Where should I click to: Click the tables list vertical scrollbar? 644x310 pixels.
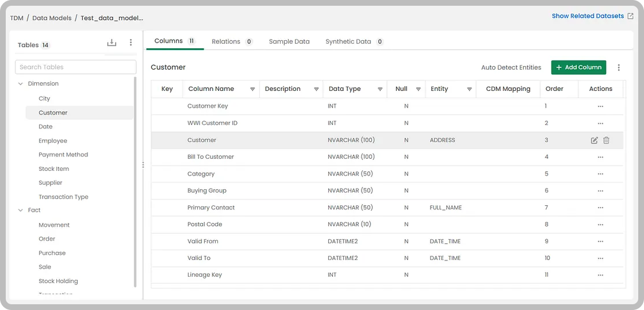tap(135, 182)
